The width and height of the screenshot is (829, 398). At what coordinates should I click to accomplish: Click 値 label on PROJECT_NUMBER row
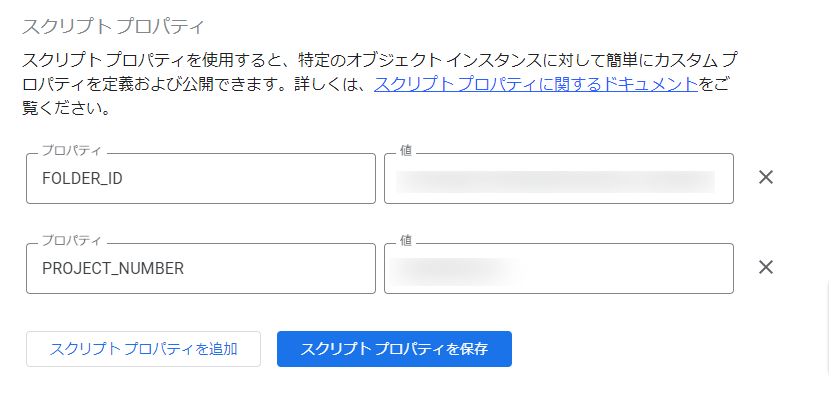tap(406, 241)
